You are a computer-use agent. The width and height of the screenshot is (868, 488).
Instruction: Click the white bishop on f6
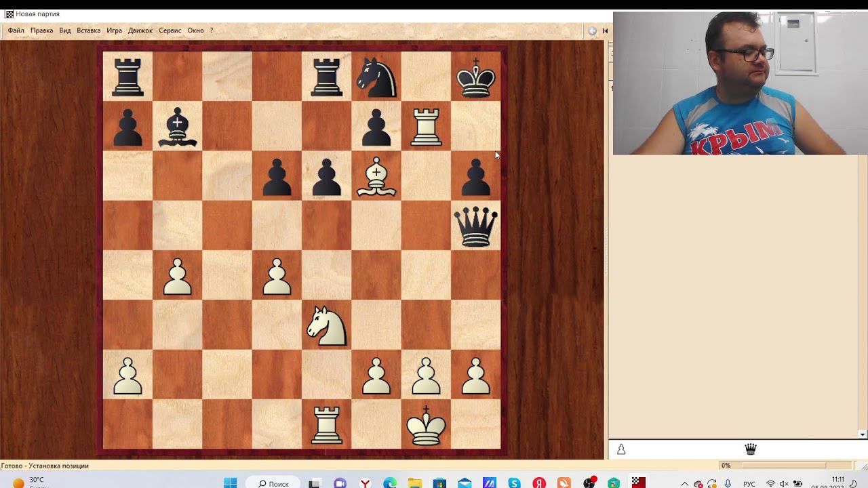pos(376,176)
